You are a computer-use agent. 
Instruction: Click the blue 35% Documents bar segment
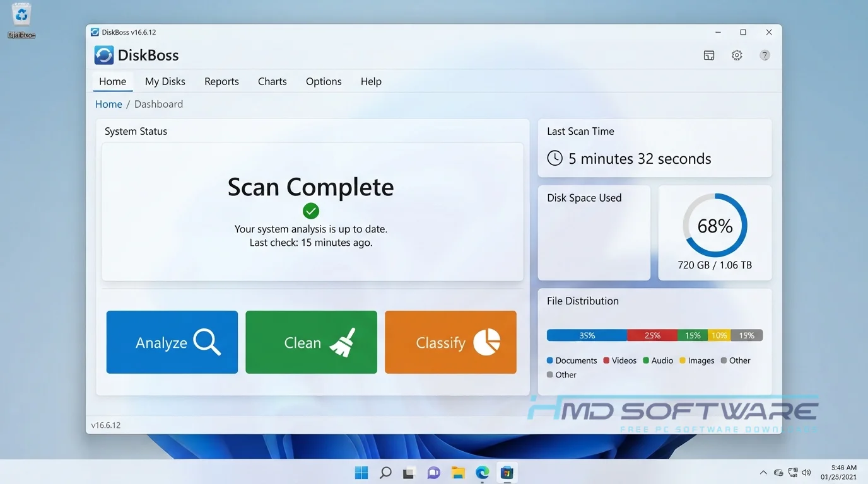587,335
